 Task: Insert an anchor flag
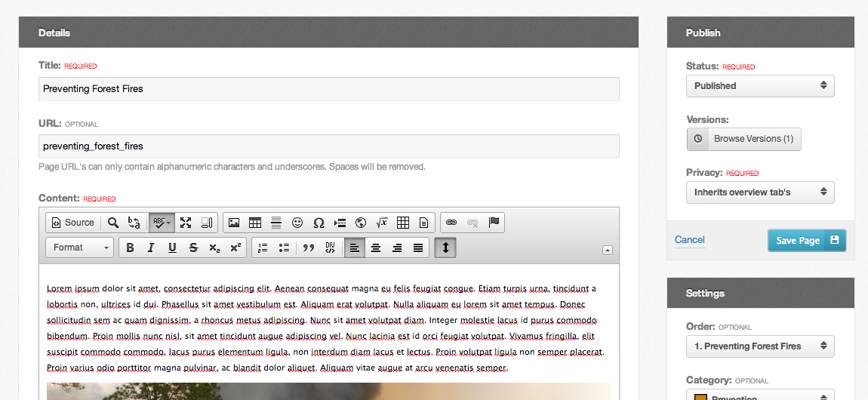(494, 223)
